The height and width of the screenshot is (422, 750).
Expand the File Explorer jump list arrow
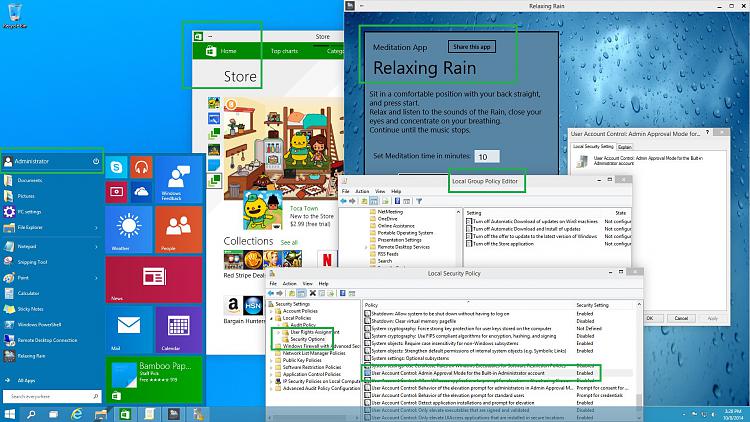tap(96, 228)
